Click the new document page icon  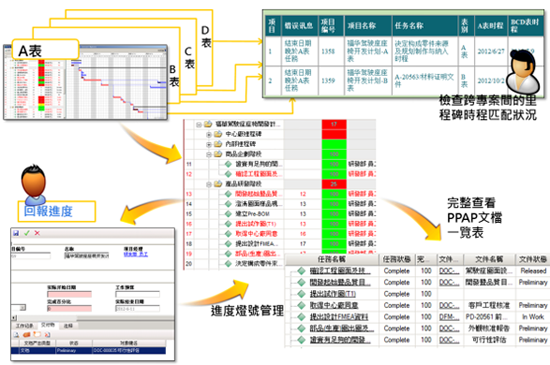(x=16, y=335)
